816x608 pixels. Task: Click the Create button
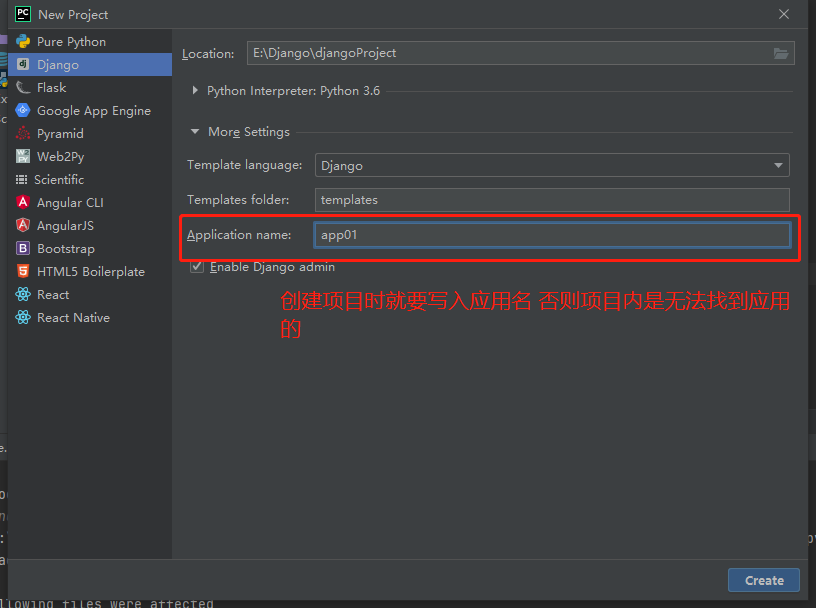pyautogui.click(x=763, y=580)
